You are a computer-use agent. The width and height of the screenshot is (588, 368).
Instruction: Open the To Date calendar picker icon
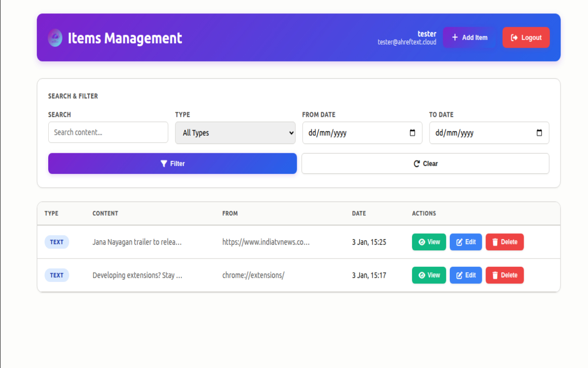[x=539, y=133]
